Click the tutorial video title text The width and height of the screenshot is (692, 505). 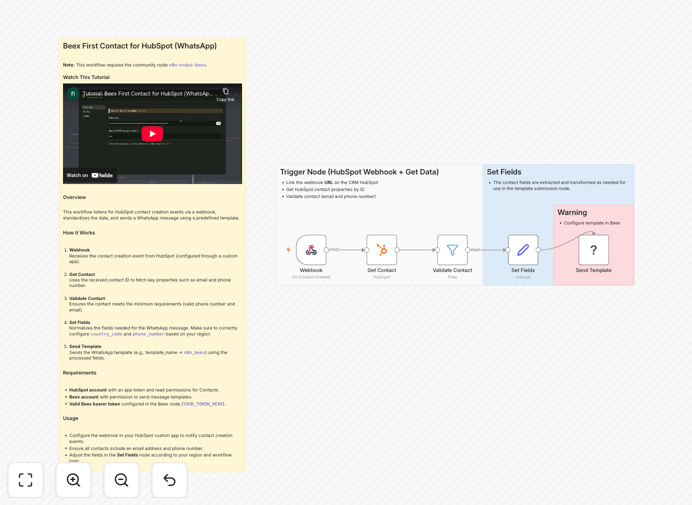[148, 94]
